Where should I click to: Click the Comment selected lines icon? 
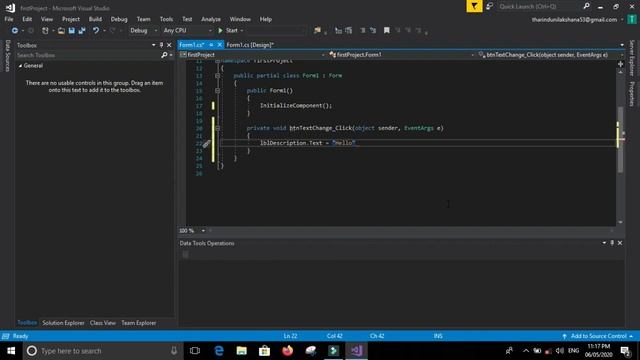[338, 31]
